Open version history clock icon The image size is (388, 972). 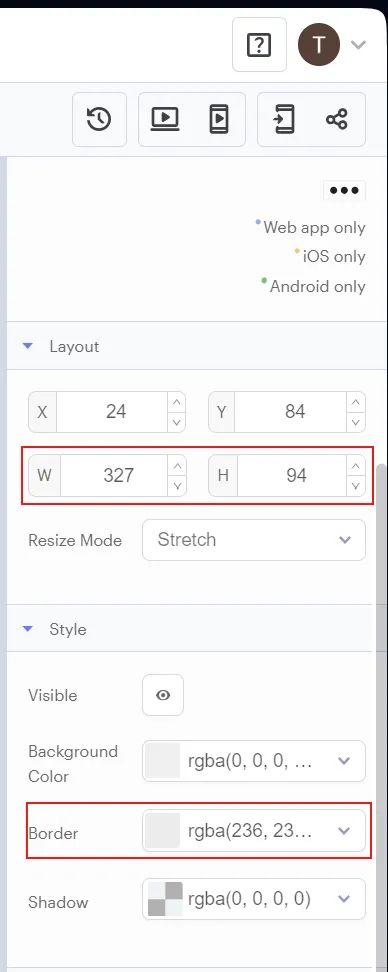coord(99,120)
